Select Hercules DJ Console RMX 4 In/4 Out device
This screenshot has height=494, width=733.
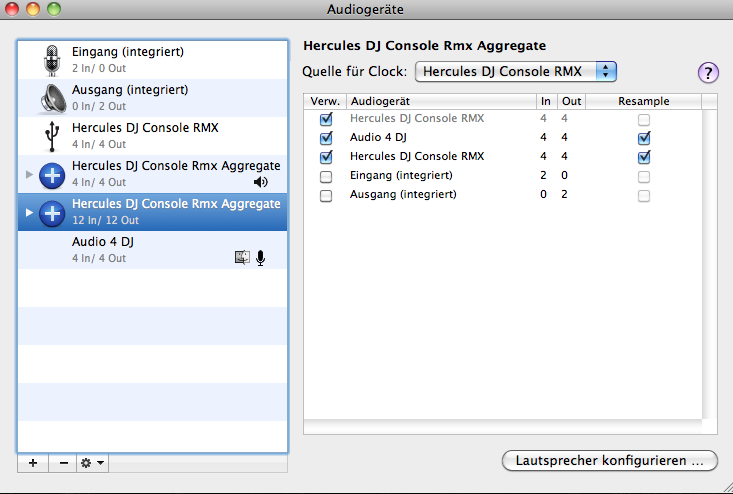152,136
